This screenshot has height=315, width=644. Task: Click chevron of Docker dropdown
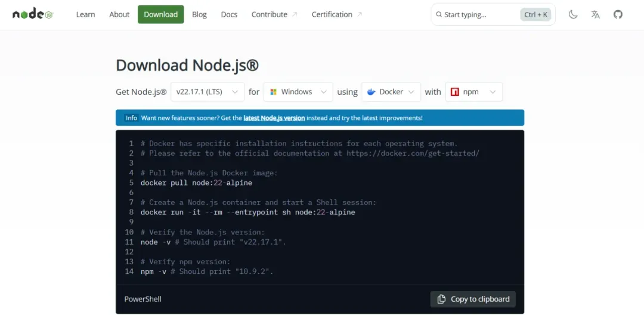pos(411,92)
